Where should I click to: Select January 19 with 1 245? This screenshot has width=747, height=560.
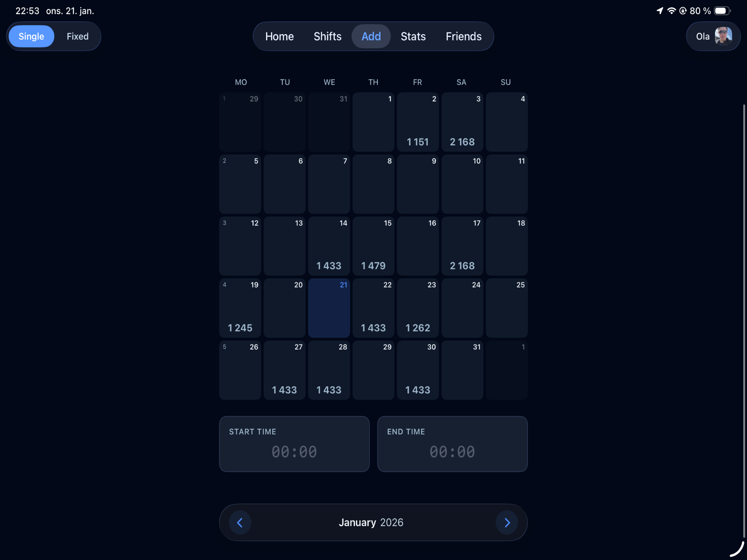pyautogui.click(x=240, y=308)
